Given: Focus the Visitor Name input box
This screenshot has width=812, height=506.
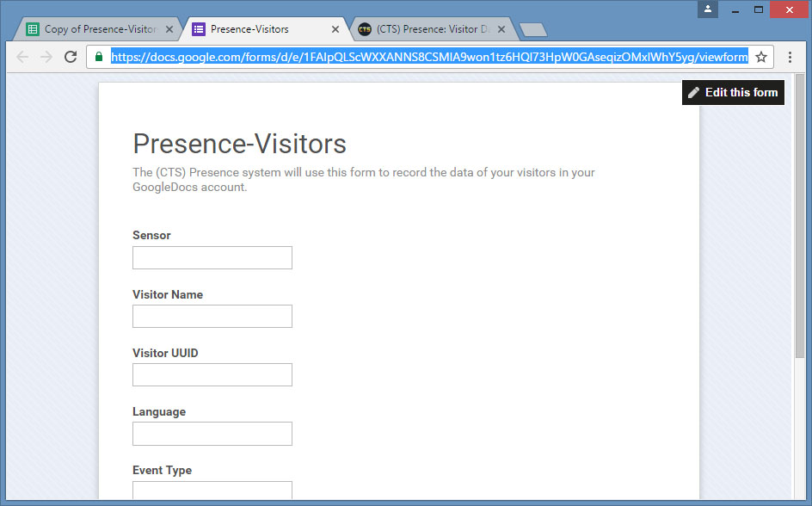Looking at the screenshot, I should pyautogui.click(x=212, y=317).
